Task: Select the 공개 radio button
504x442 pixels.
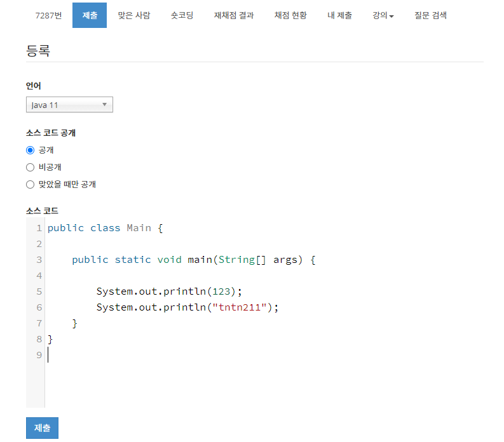Action: pyautogui.click(x=31, y=150)
